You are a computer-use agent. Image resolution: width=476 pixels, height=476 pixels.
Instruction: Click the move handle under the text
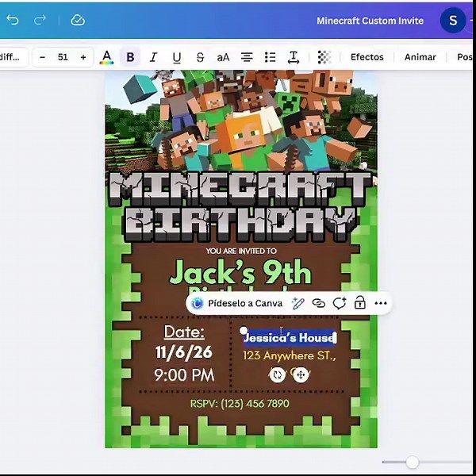(x=301, y=374)
